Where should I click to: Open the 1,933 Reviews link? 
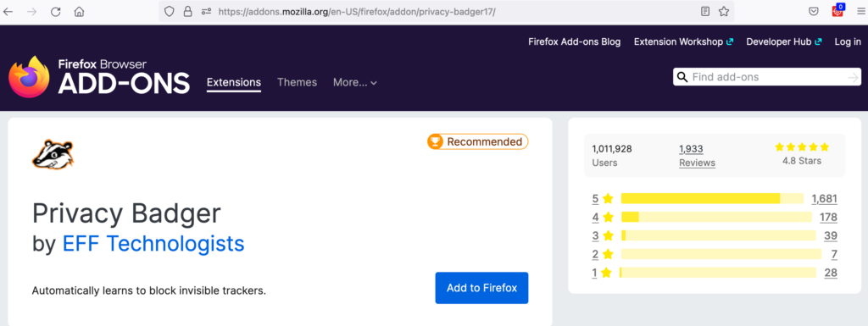pyautogui.click(x=697, y=156)
